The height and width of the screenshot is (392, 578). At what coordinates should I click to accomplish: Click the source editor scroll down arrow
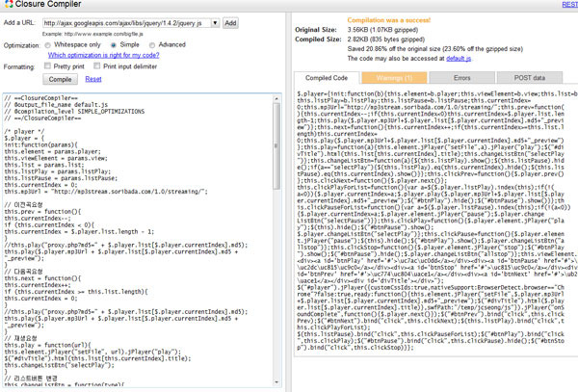click(276, 382)
